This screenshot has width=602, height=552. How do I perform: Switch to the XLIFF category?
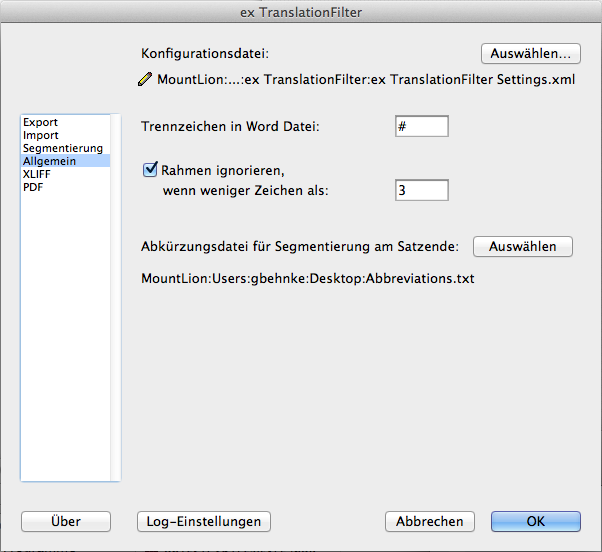coord(65,174)
